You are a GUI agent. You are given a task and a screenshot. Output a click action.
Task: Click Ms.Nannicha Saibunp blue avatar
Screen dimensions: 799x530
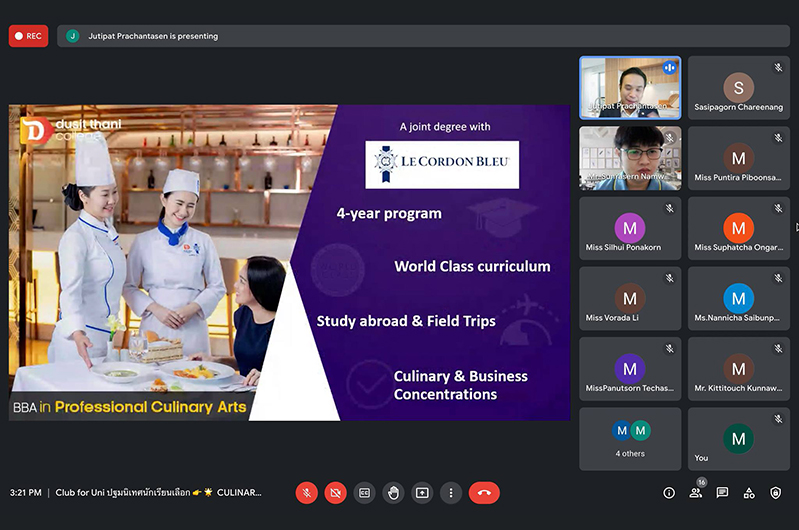(x=738, y=298)
